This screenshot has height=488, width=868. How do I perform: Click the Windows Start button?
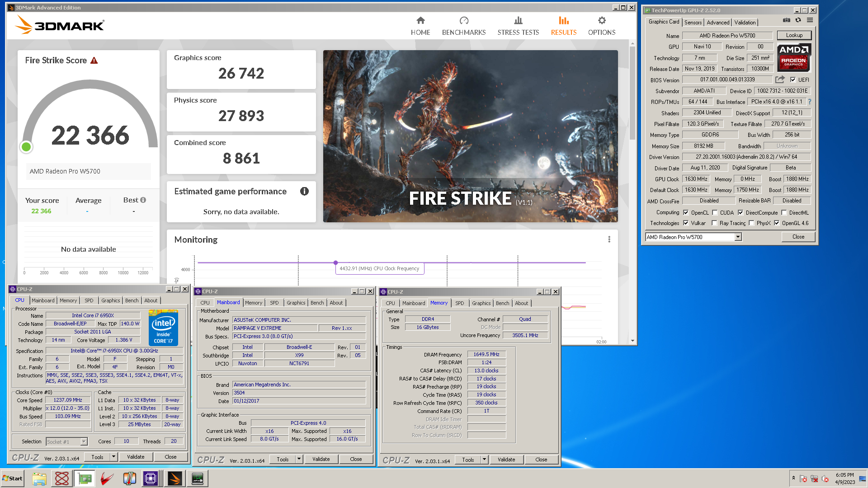(x=13, y=479)
